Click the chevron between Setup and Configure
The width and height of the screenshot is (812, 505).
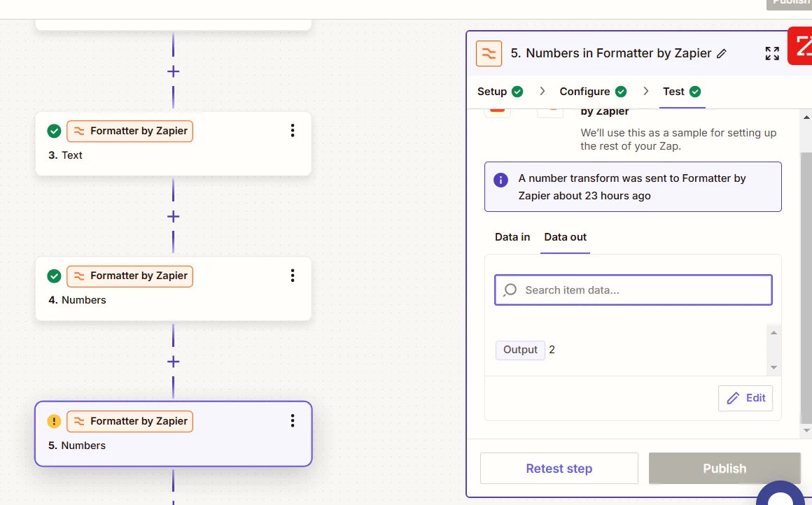pos(542,91)
